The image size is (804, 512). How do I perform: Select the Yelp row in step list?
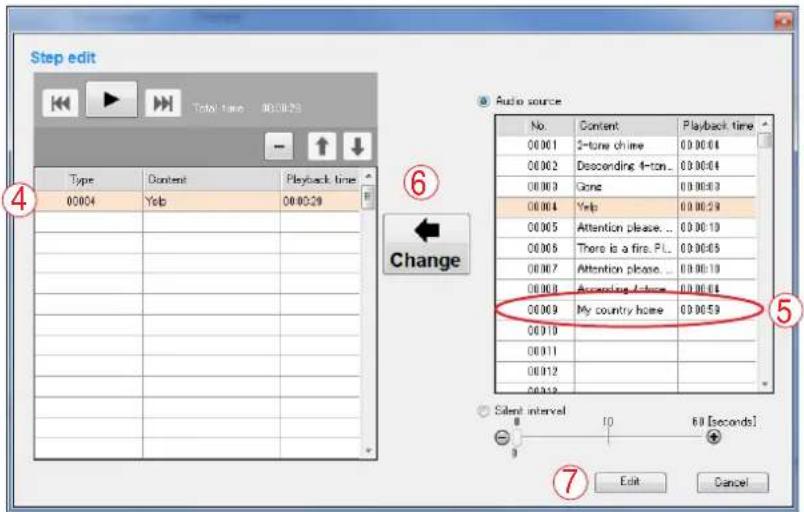click(x=198, y=201)
